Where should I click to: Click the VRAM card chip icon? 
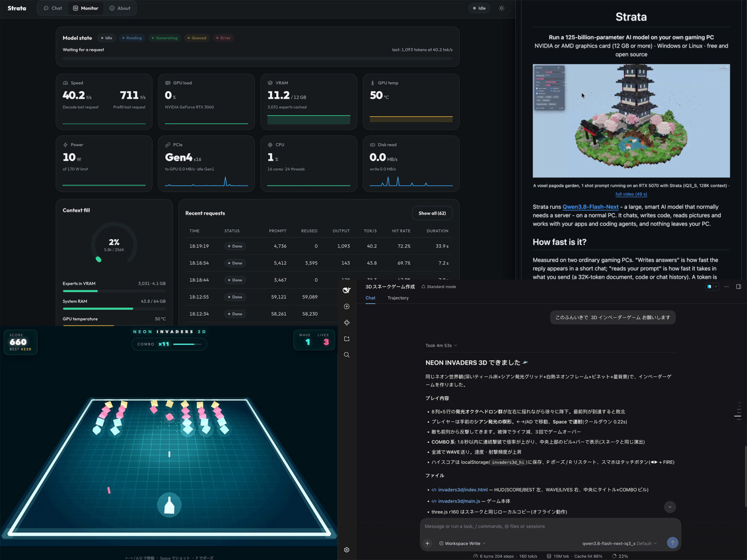[x=270, y=83]
